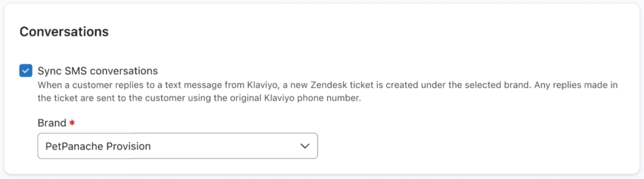Click the red required asterisk next to Brand
The width and height of the screenshot is (644, 179).
pos(72,123)
